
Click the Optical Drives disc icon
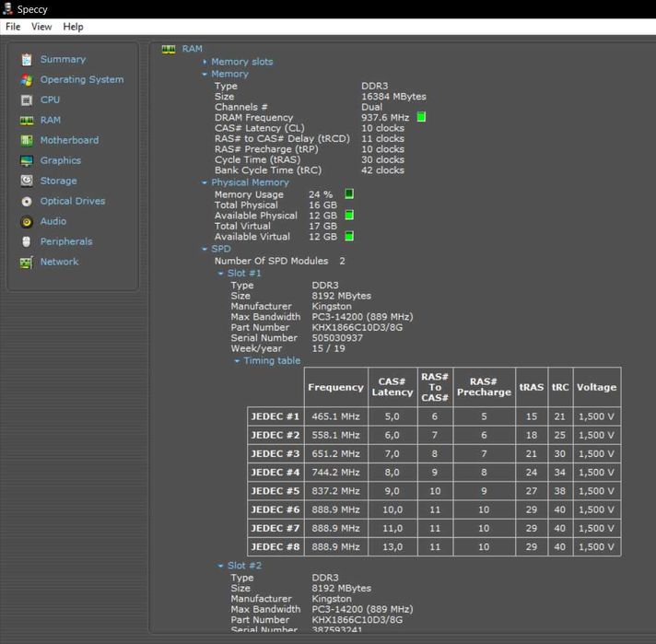27,201
